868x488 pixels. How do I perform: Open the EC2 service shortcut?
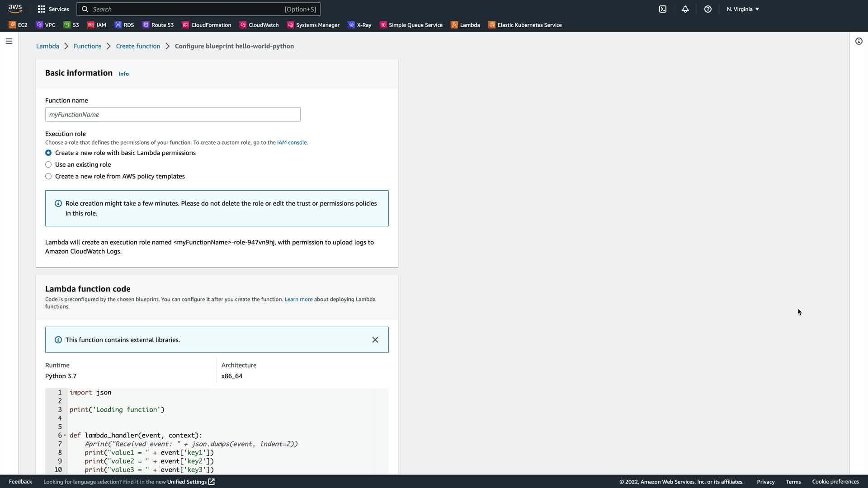tap(18, 25)
